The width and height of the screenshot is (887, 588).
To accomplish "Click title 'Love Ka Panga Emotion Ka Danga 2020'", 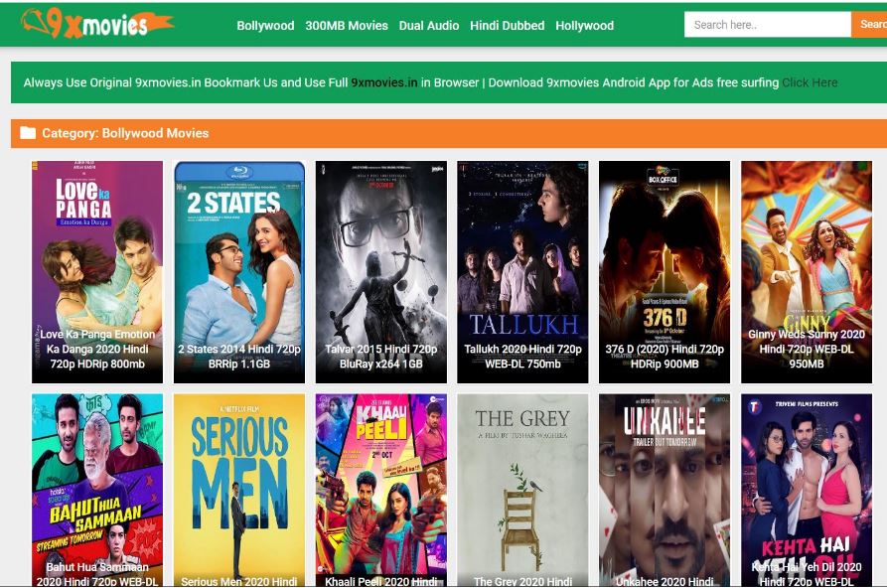I will pos(97,350).
